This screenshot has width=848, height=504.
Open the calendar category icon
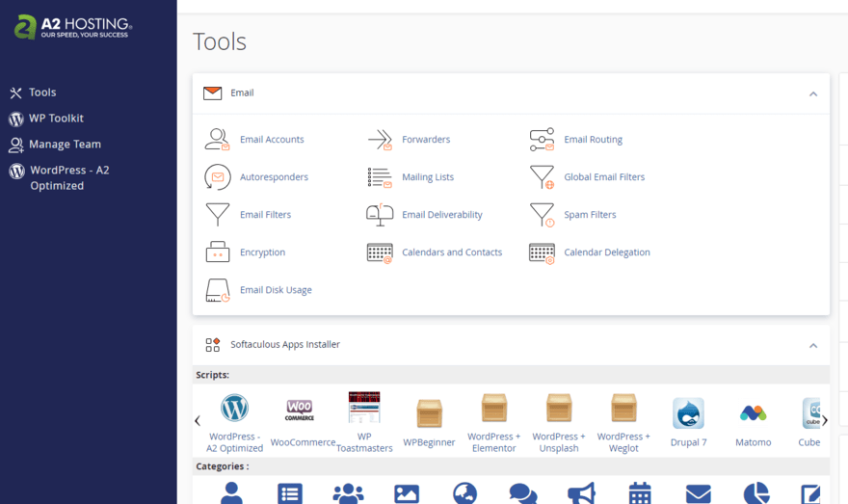click(640, 493)
